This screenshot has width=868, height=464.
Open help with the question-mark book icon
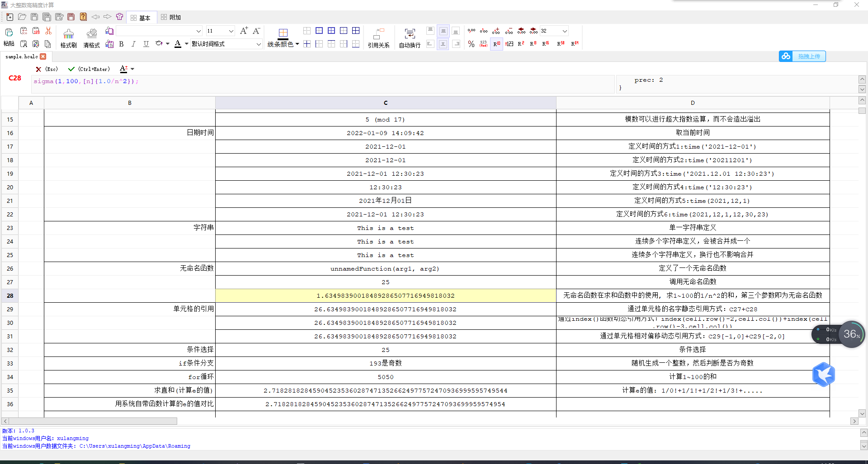[83, 17]
